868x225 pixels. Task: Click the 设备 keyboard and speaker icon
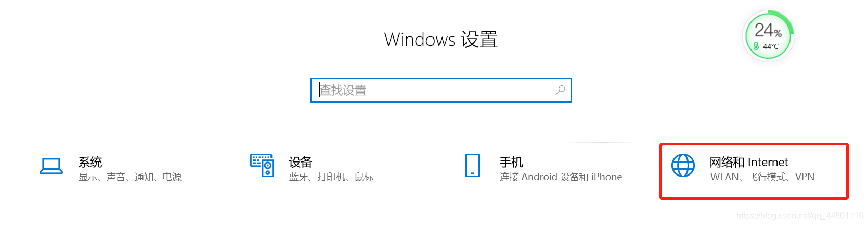tap(262, 165)
